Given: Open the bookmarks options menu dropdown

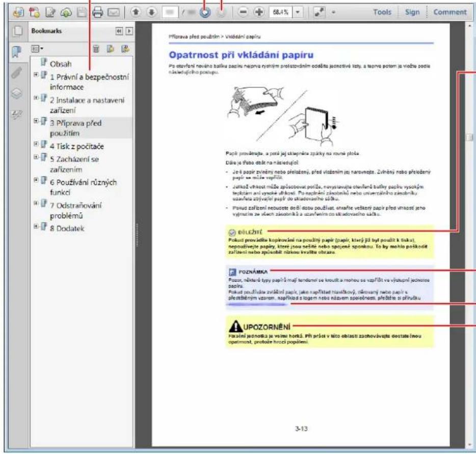Looking at the screenshot, I should point(37,48).
